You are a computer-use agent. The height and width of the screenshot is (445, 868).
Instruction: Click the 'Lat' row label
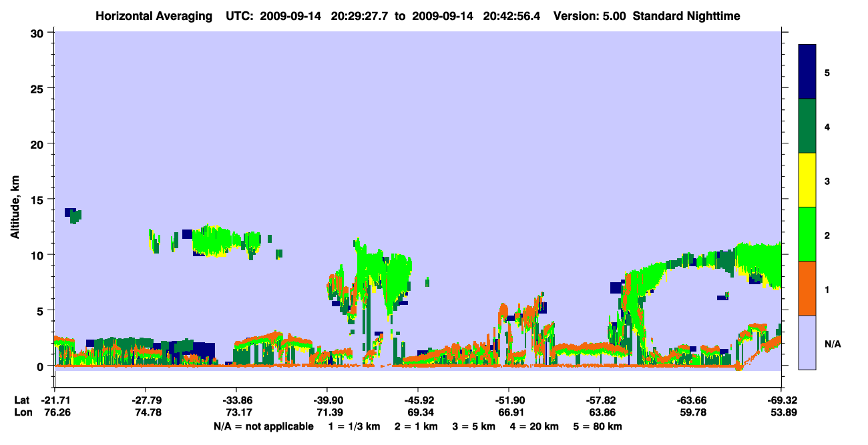tap(21, 400)
